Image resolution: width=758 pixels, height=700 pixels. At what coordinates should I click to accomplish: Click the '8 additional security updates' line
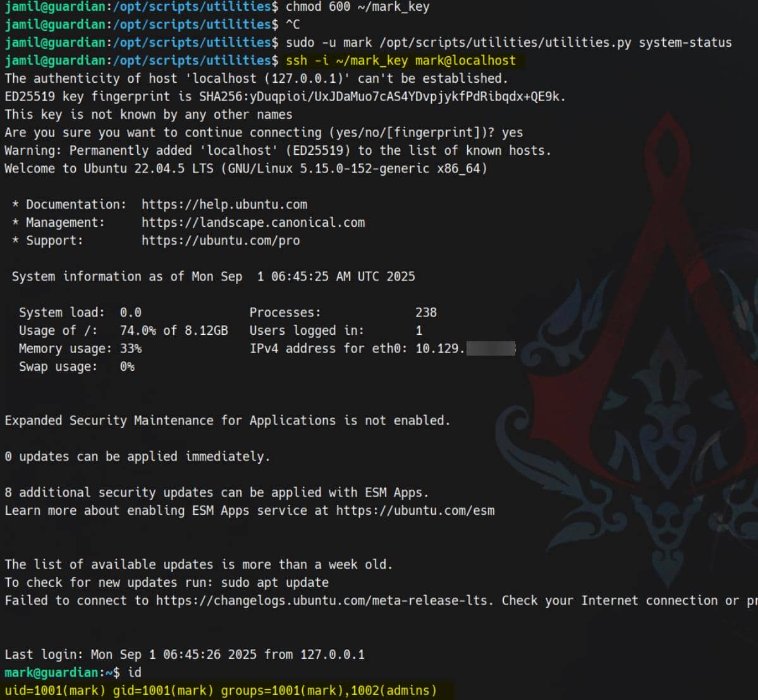point(217,492)
